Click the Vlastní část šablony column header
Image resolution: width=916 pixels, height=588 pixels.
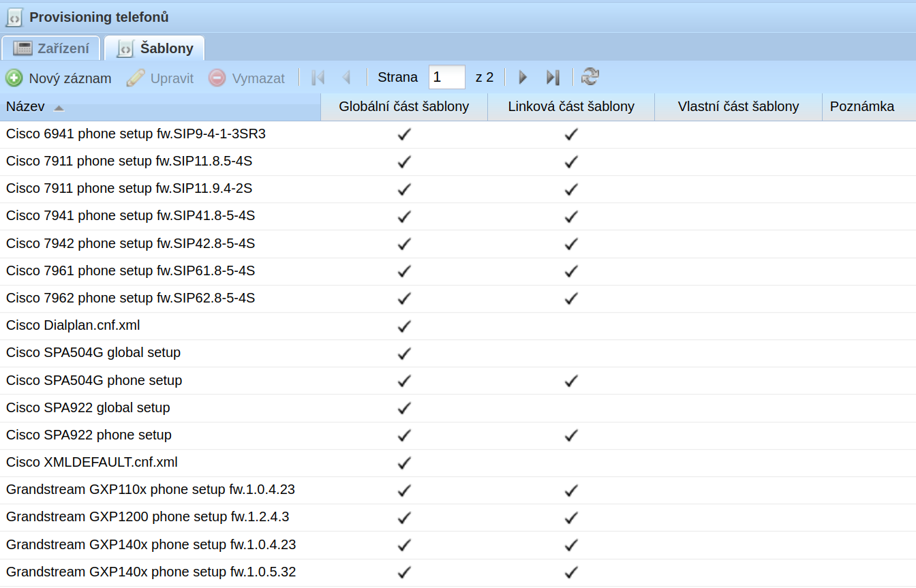pyautogui.click(x=739, y=107)
